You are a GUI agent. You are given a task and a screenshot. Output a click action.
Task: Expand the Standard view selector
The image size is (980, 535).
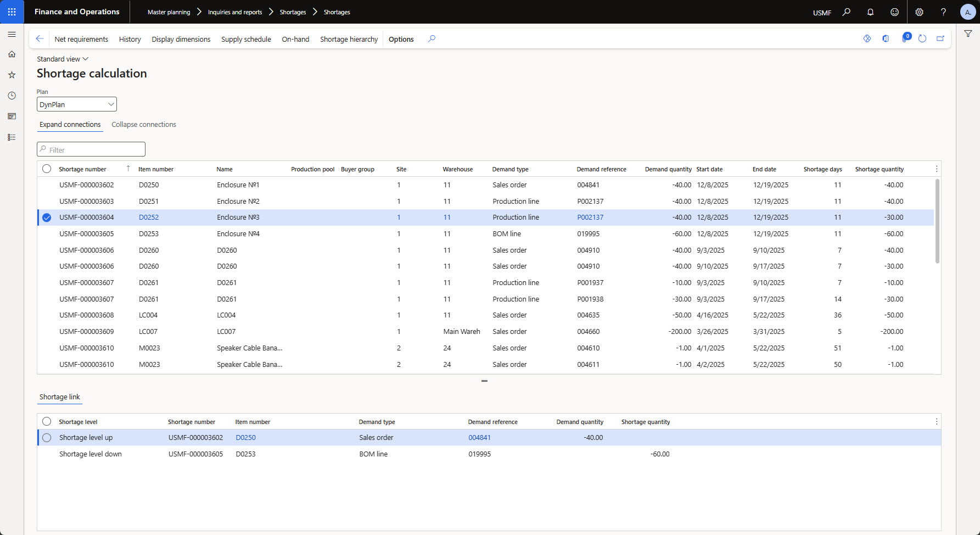point(63,59)
